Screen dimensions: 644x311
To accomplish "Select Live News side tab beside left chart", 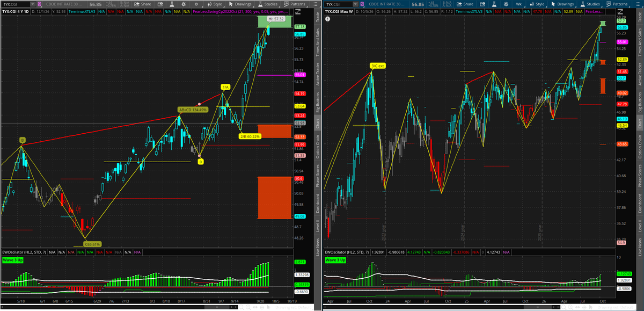I will pyautogui.click(x=317, y=246).
